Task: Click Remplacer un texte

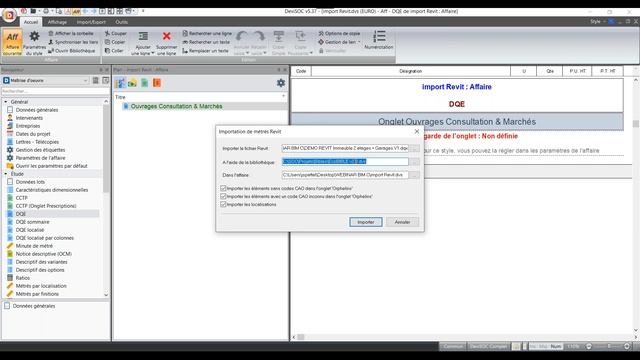Action: (x=205, y=51)
